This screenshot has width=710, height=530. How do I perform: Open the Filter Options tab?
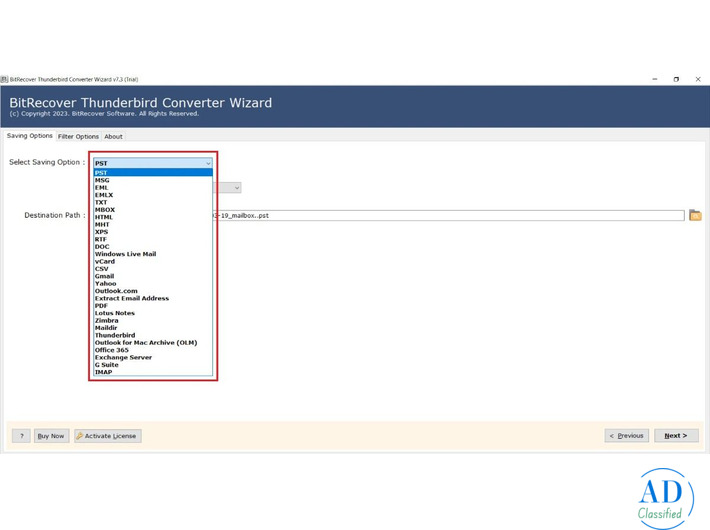click(78, 136)
